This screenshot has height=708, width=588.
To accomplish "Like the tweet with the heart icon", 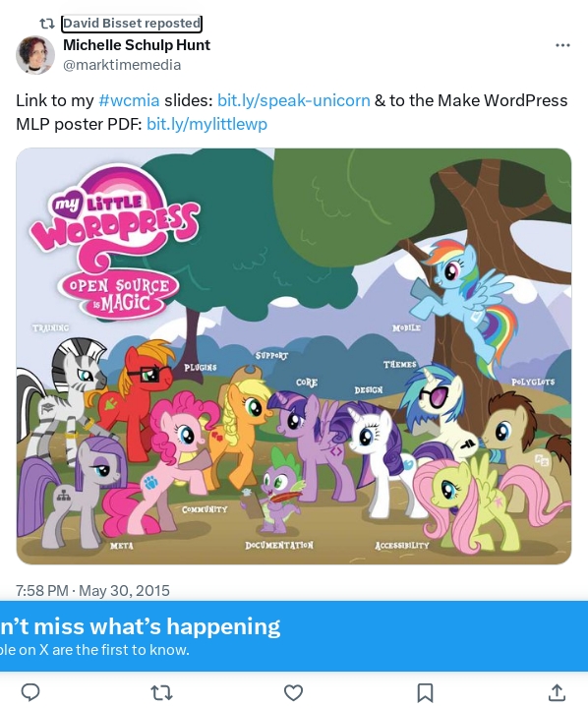I will click(293, 692).
